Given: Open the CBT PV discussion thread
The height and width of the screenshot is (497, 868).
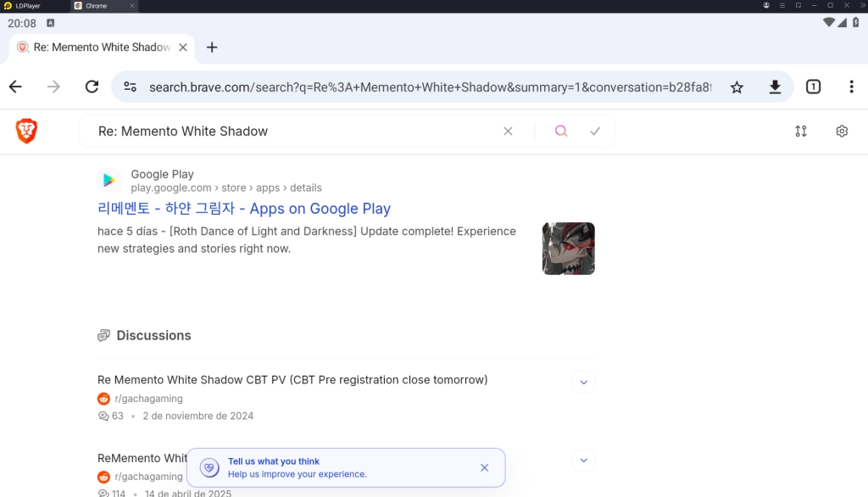Looking at the screenshot, I should [x=292, y=380].
